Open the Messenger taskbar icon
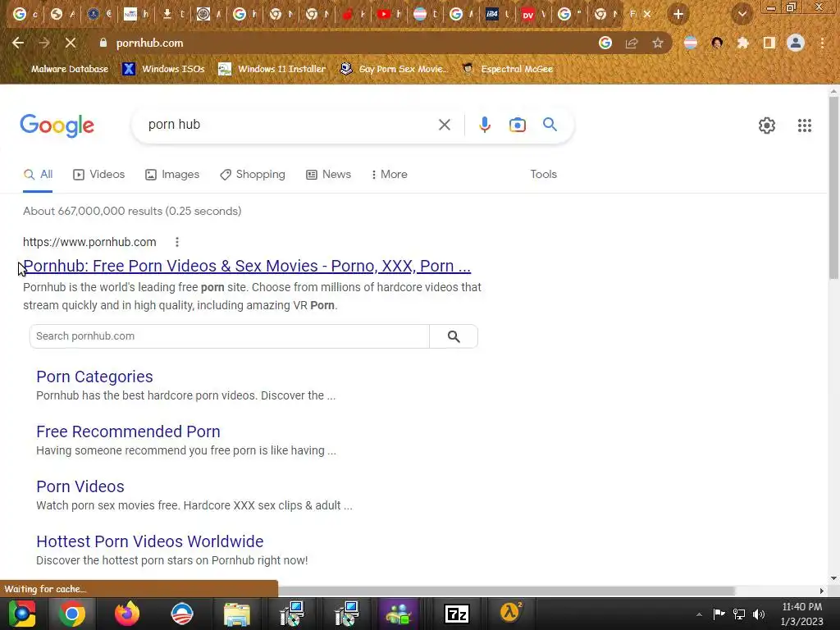 tap(399, 614)
